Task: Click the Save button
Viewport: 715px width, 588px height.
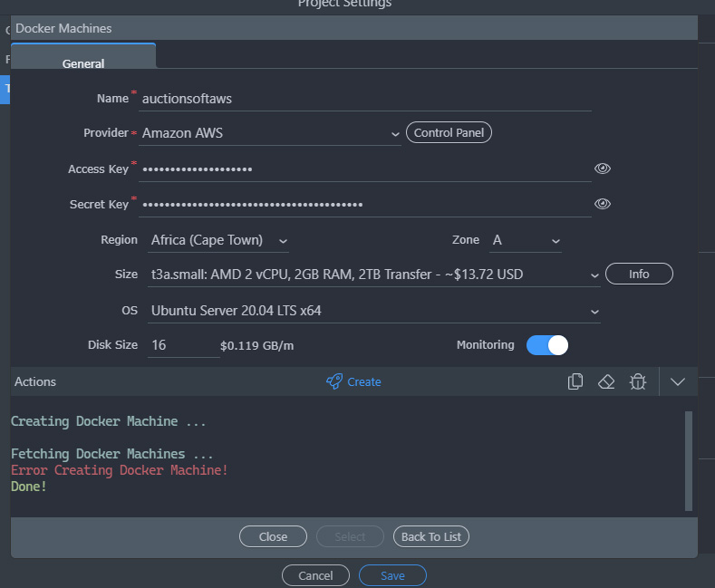Action: tap(392, 575)
